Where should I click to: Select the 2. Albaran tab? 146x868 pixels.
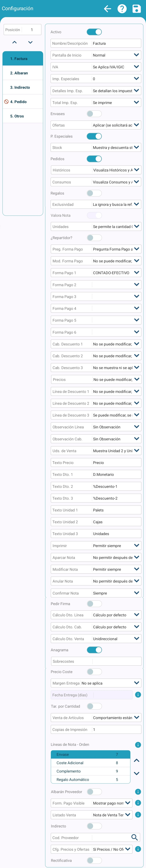[x=23, y=73]
